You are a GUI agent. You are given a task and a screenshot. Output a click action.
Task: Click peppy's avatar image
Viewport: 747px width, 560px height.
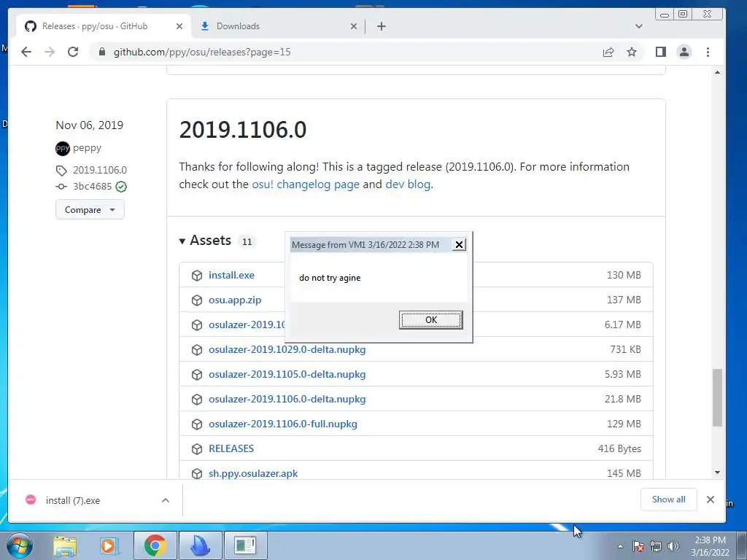[x=63, y=149]
